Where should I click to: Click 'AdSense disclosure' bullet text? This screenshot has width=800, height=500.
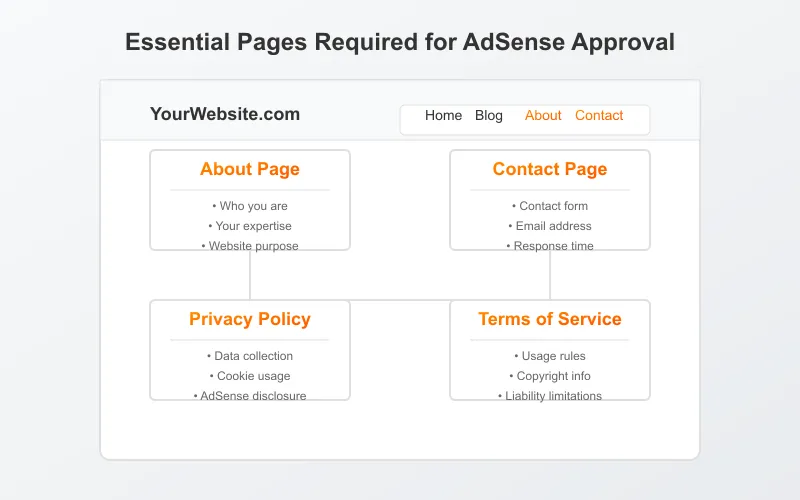tap(250, 396)
